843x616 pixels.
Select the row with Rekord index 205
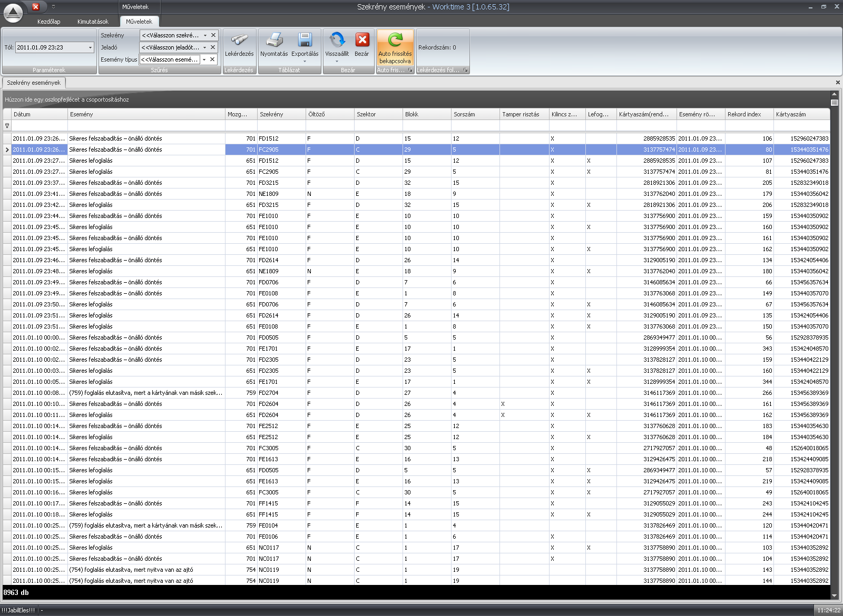[416, 183]
